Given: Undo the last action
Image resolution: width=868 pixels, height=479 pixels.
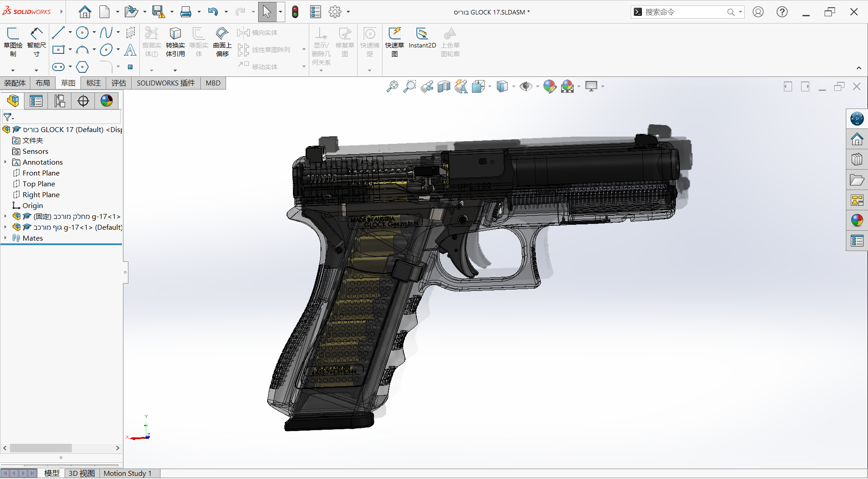Looking at the screenshot, I should pyautogui.click(x=213, y=12).
